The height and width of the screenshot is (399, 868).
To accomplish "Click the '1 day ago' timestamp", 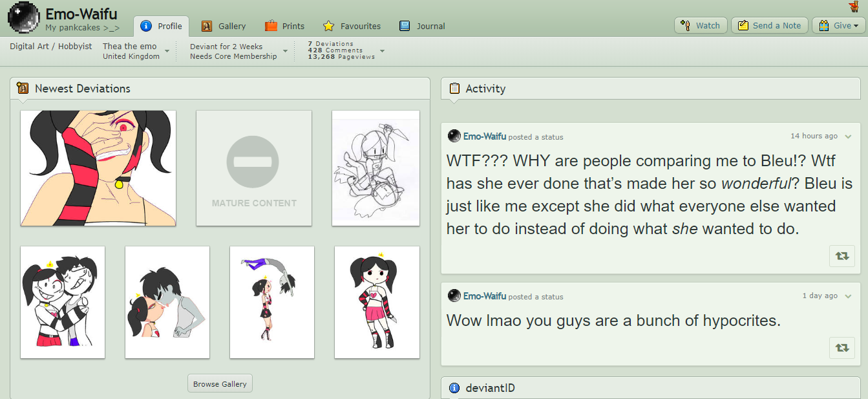I will pos(820,296).
